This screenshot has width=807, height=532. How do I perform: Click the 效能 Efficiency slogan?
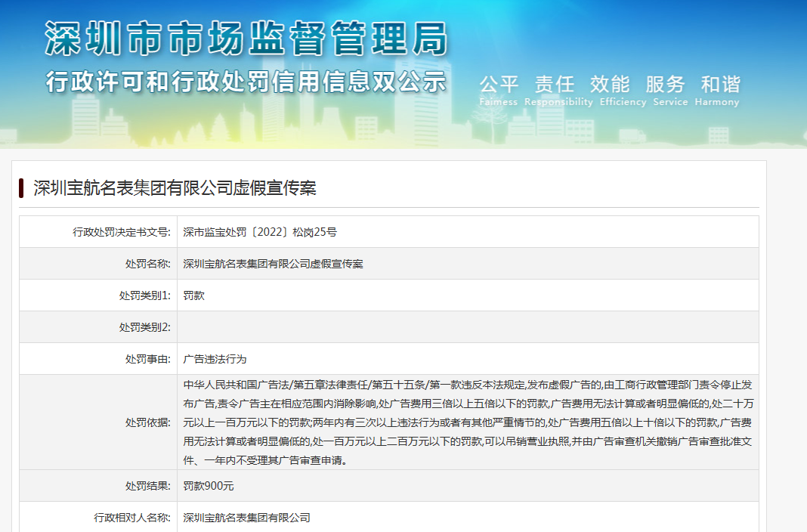(x=623, y=91)
